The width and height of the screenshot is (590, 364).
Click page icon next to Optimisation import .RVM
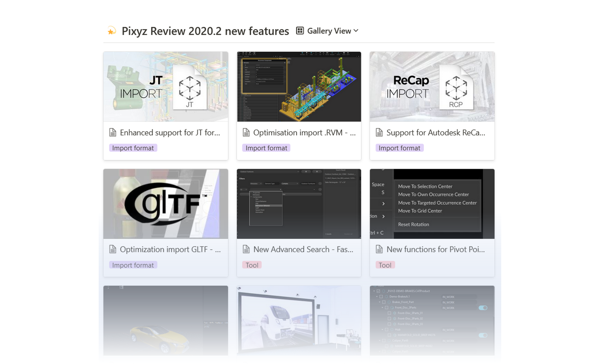tap(246, 133)
